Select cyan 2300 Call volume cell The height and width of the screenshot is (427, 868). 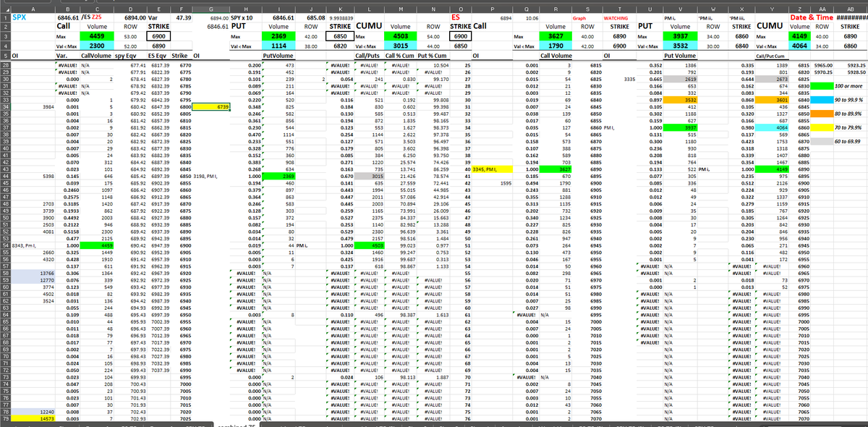click(96, 45)
